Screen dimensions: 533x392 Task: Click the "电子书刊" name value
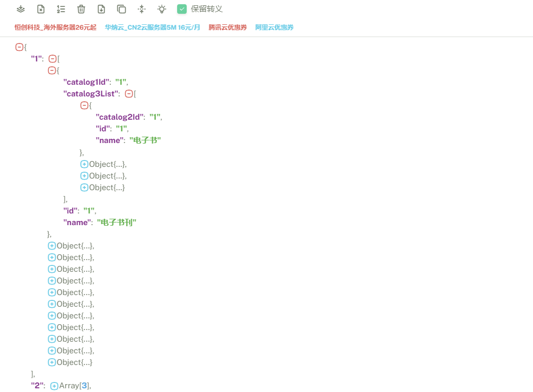click(116, 222)
